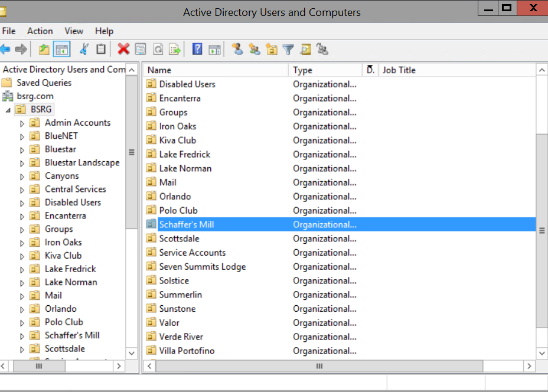The image size is (548, 392).
Task: Expand Scottsdale tree node
Action: click(x=22, y=349)
